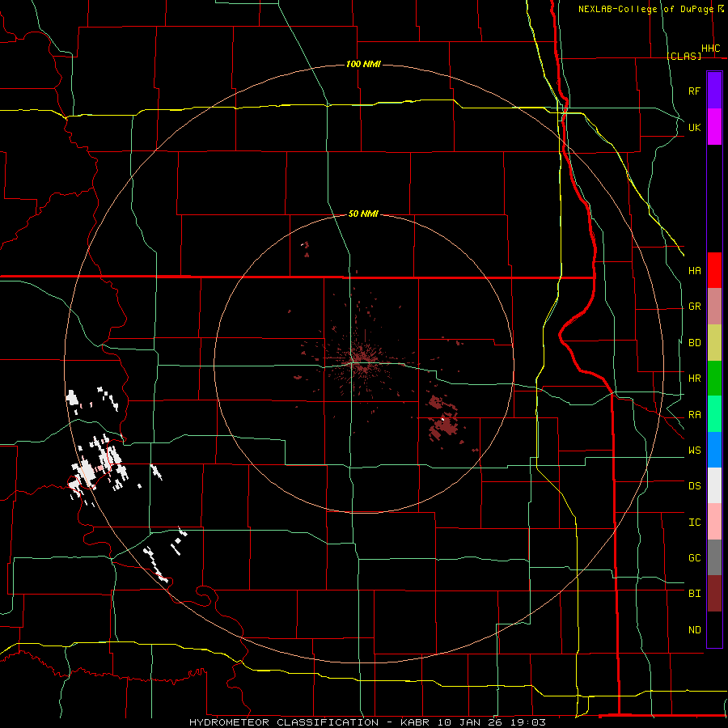This screenshot has width=728, height=728.
Task: Click the RA legend label
Action: [694, 415]
